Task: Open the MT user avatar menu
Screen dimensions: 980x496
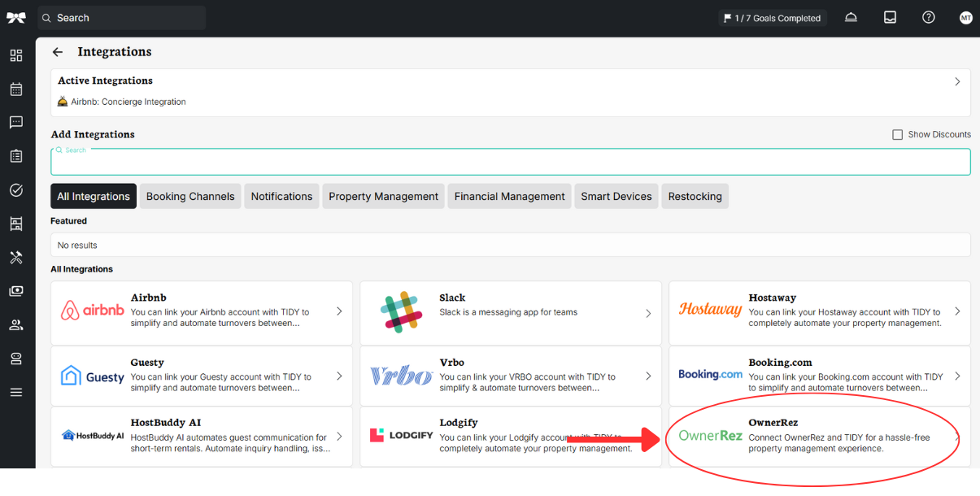Action: (965, 18)
